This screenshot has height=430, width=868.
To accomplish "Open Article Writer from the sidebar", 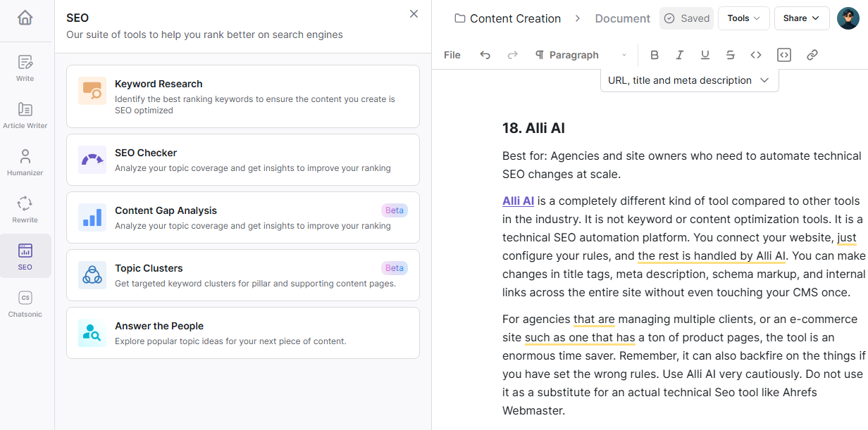I will click(x=25, y=115).
